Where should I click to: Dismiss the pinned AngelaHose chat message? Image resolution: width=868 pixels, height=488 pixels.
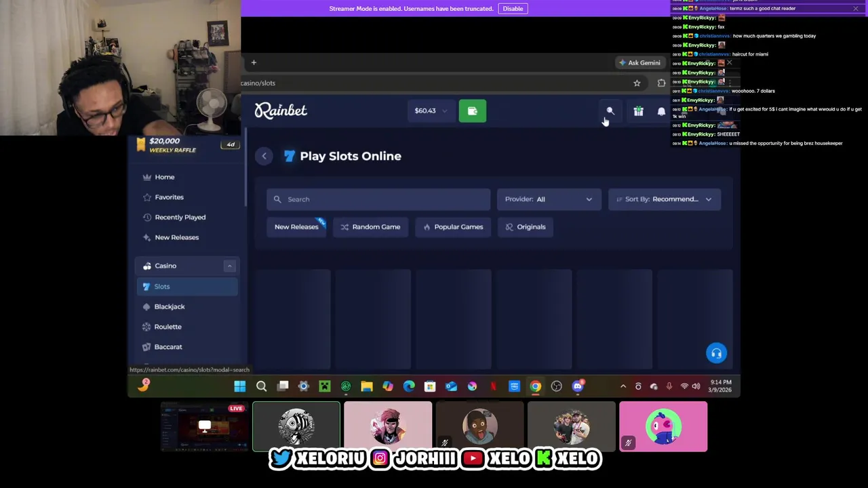(x=856, y=8)
